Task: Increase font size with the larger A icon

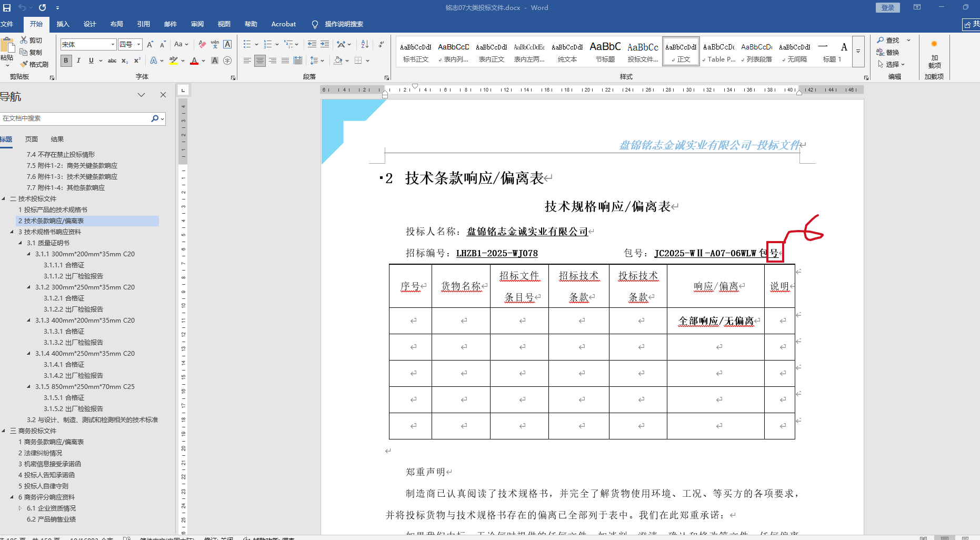Action: pyautogui.click(x=150, y=44)
